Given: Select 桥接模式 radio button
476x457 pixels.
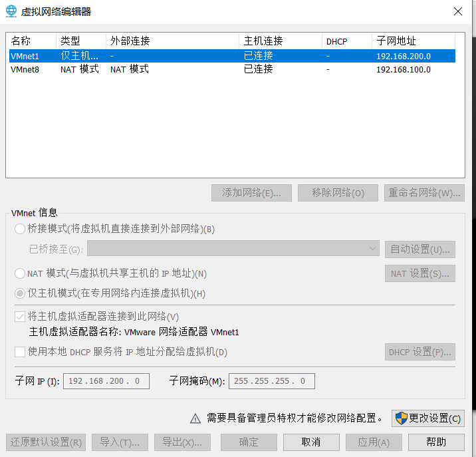Looking at the screenshot, I should [20, 229].
